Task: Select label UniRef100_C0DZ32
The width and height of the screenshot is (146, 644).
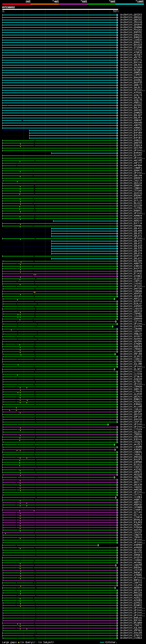Action: coord(131,467)
